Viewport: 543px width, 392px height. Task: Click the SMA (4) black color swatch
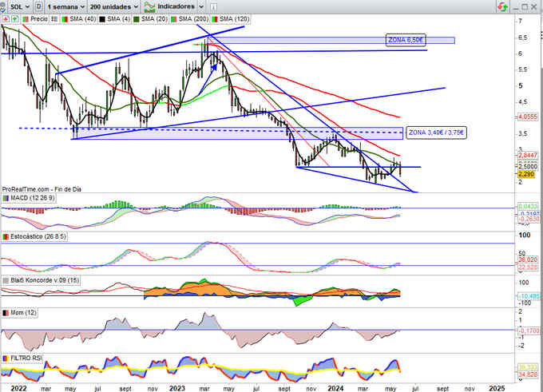[x=102, y=19]
